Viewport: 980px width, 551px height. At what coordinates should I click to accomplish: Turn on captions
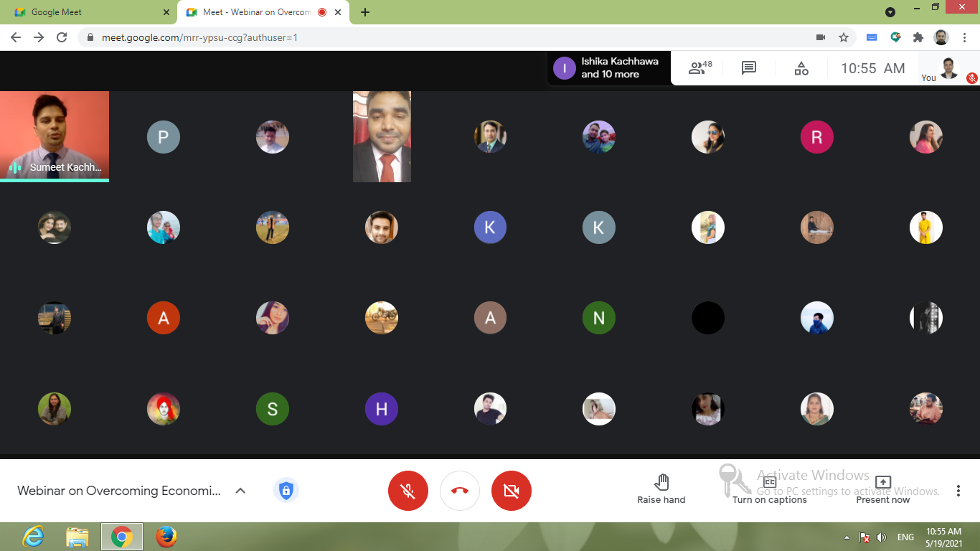(x=769, y=490)
